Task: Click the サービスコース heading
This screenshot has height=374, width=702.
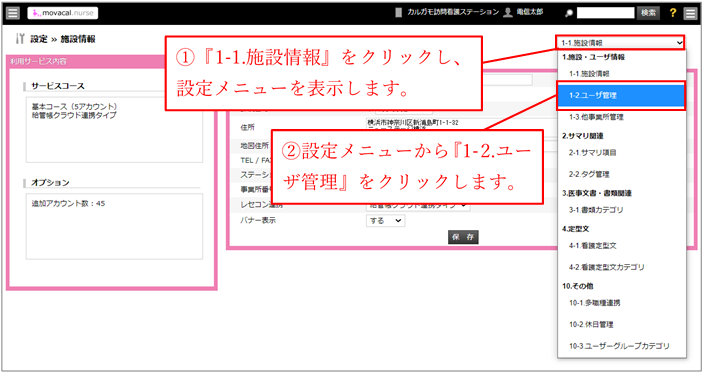Action: pyautogui.click(x=58, y=86)
